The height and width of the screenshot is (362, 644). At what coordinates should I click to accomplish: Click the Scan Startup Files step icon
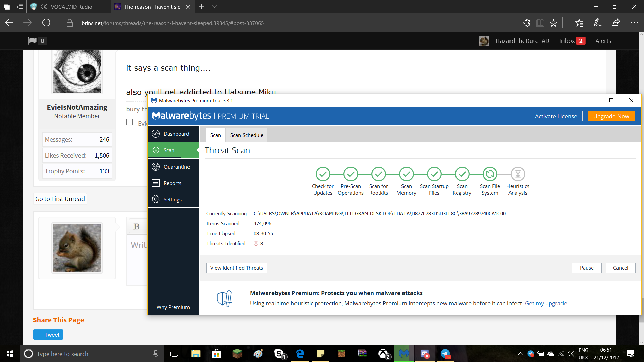[434, 174]
